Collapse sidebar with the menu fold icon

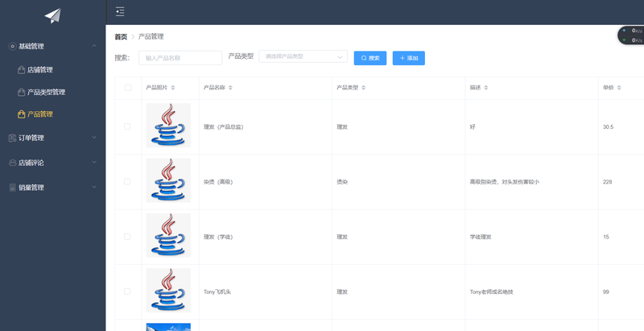(120, 11)
